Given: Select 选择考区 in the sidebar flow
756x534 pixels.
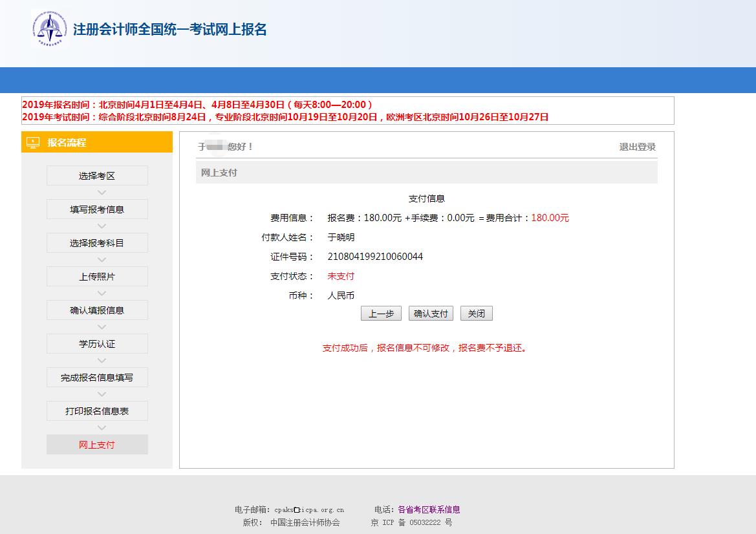Looking at the screenshot, I should (x=96, y=175).
